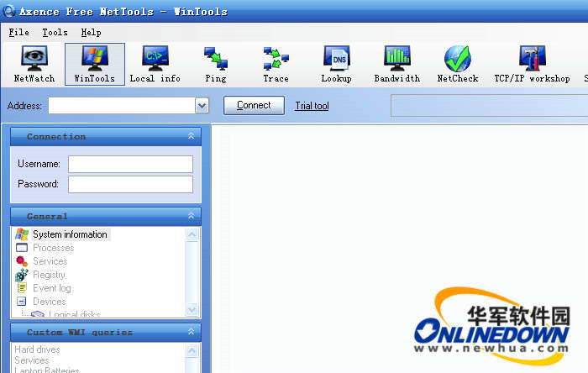Collapse the General panel
Viewport: 588px width, 373px height.
point(191,216)
